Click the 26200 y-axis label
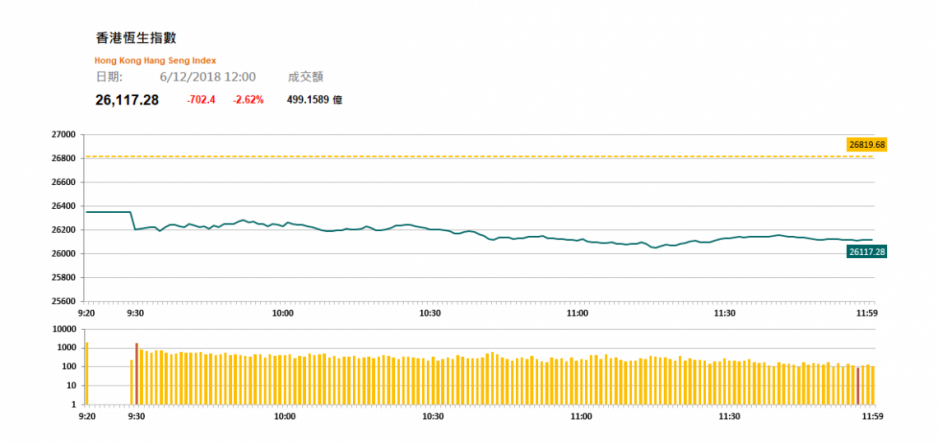This screenshot has width=938, height=444. click(x=65, y=230)
